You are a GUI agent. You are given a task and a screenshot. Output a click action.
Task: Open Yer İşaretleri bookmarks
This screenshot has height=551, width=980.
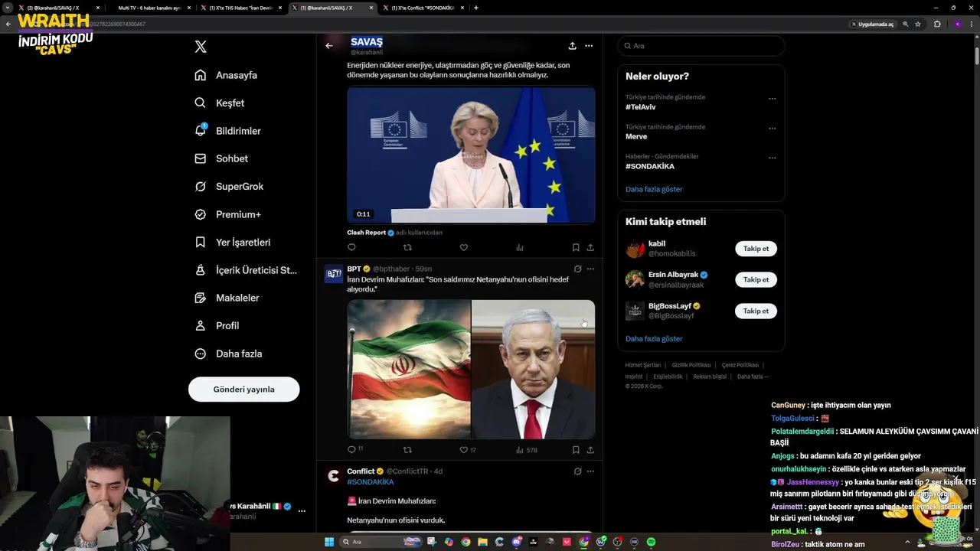pyautogui.click(x=232, y=242)
